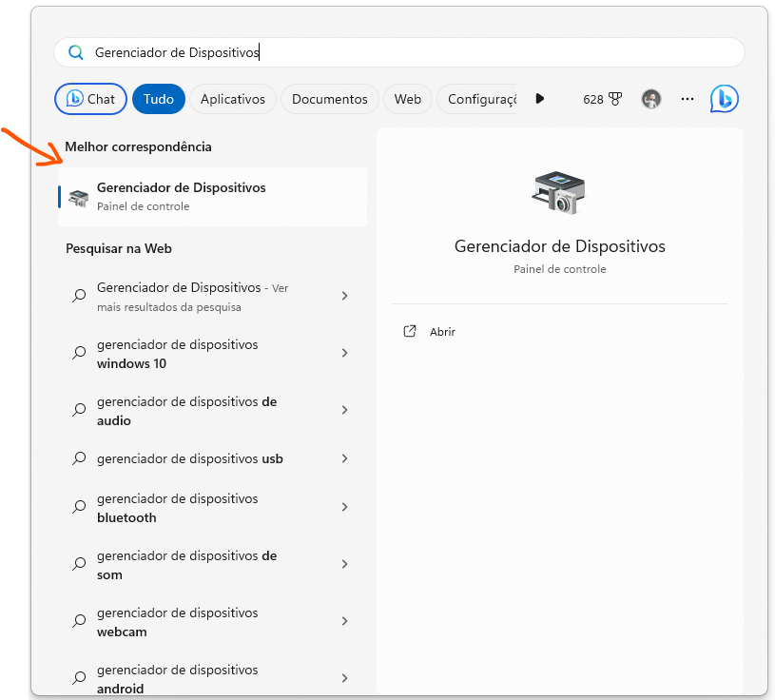Screen dimensions: 775x700
Task: Select suggestion 'gerenciador de dispositivos de som'
Action: coord(213,565)
